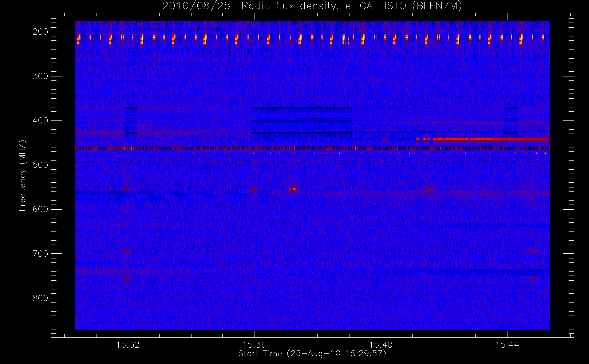Image resolution: width=589 pixels, height=364 pixels.
Task: Click the 15:40 time tick label
Action: [381, 345]
